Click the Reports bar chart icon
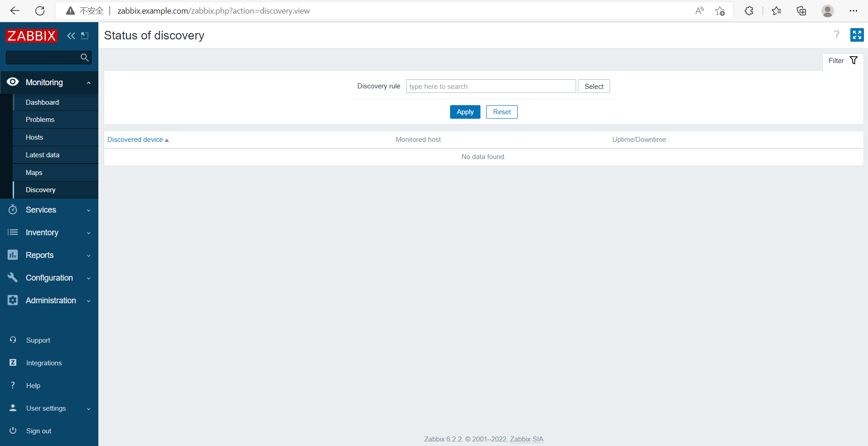 13,255
